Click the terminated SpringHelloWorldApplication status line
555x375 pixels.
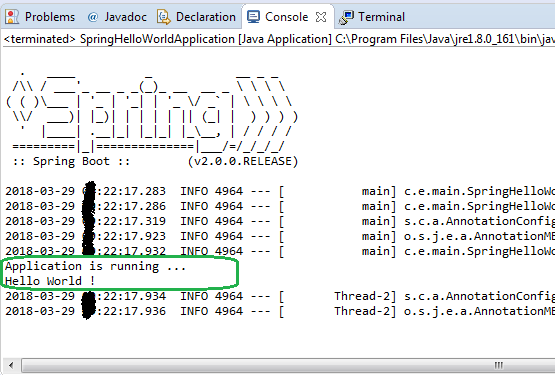(279, 39)
